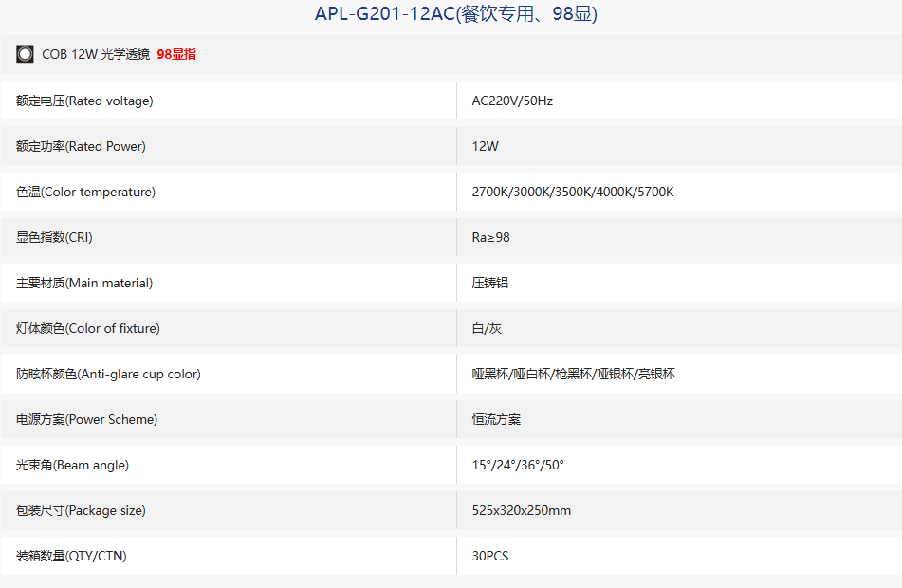
Task: Click the 30PCS value
Action: (x=490, y=555)
